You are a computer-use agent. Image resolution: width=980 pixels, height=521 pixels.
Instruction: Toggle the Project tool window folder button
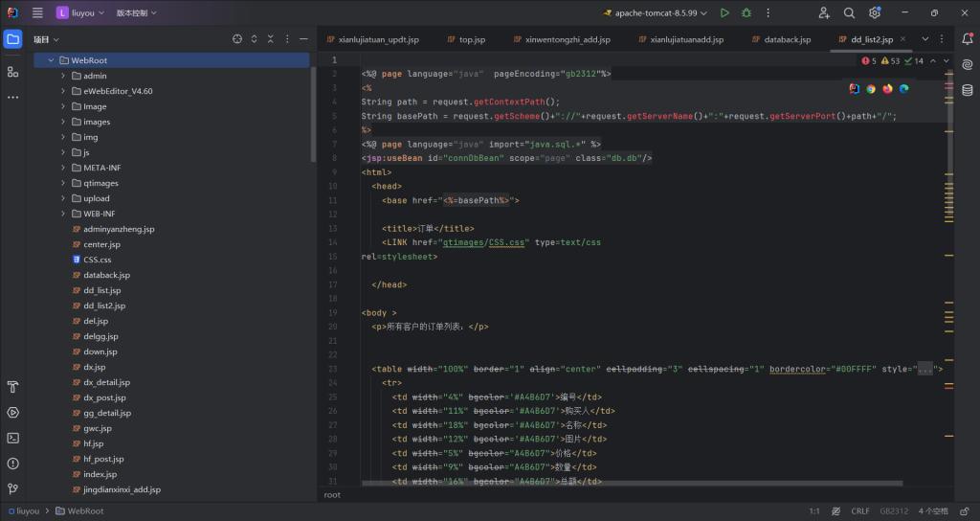pos(12,40)
